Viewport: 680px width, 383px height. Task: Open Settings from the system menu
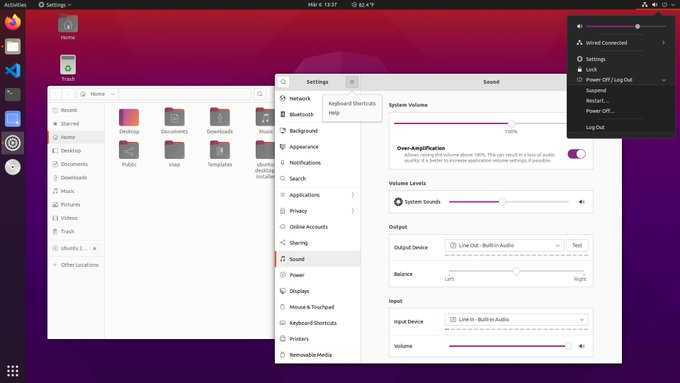coord(595,59)
